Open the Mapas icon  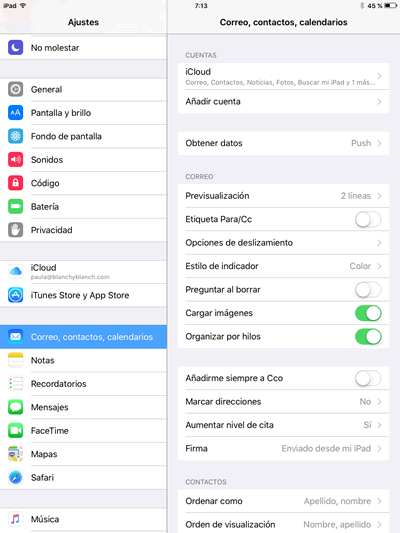click(16, 454)
